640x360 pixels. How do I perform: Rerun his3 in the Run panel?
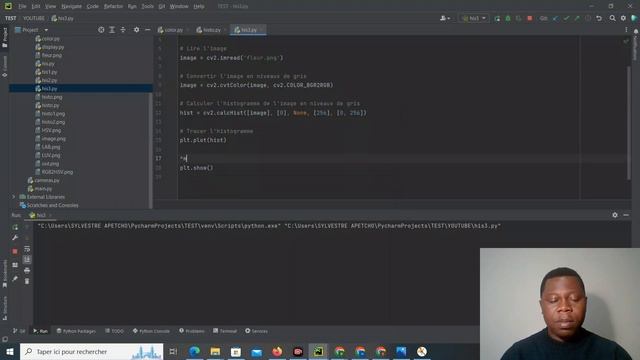tap(15, 227)
